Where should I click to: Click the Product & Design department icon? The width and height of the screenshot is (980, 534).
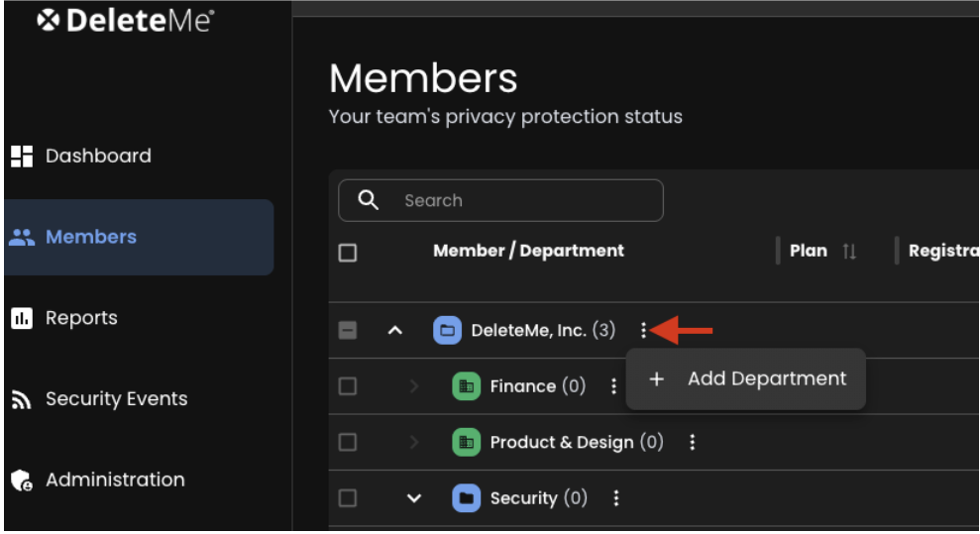(x=467, y=442)
